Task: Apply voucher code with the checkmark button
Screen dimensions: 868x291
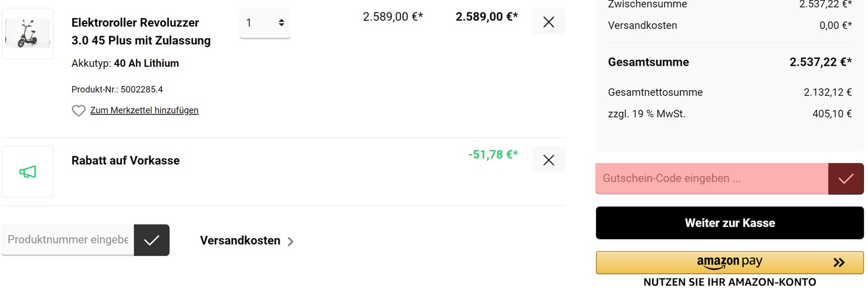Action: tap(846, 179)
